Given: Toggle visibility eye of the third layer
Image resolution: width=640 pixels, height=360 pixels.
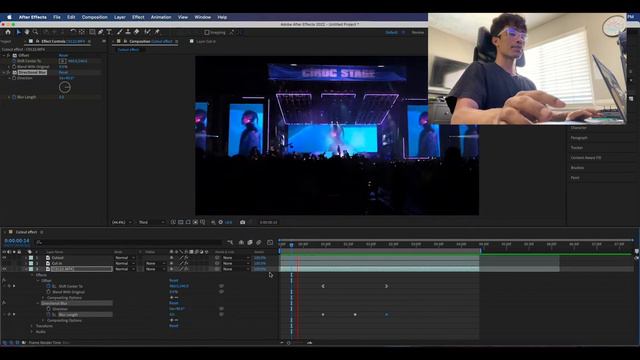Looking at the screenshot, I should tap(4, 269).
